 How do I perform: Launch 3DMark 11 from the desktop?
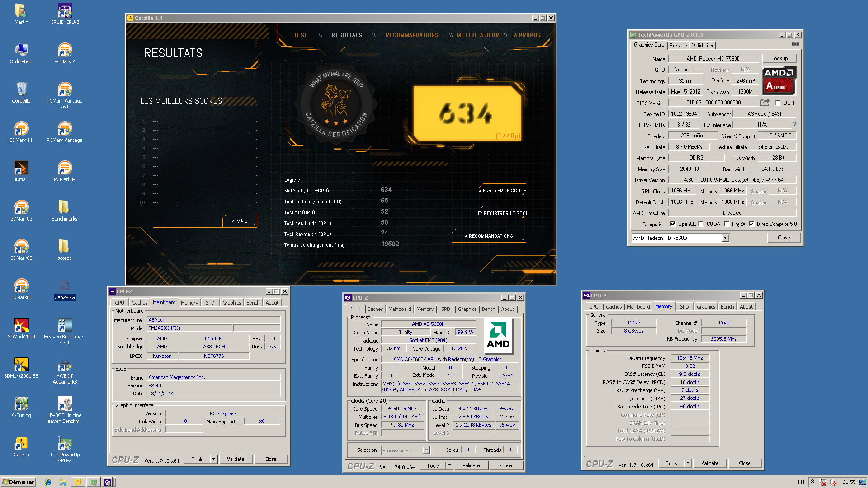[21, 132]
